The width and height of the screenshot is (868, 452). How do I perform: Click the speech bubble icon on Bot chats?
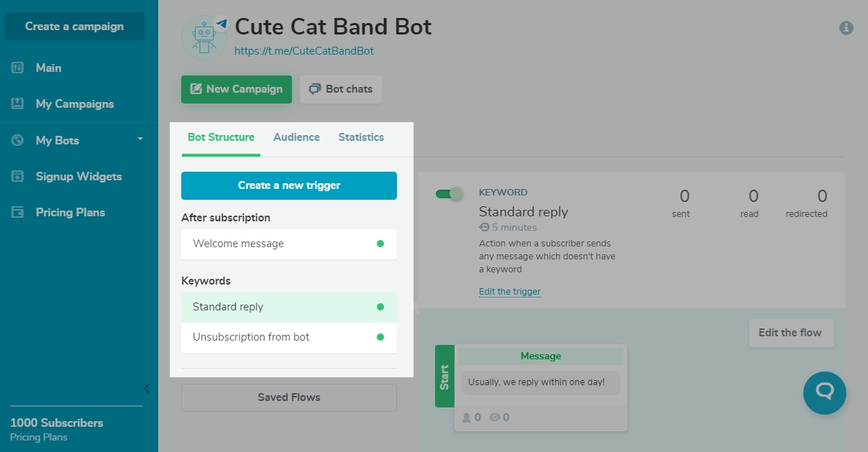coord(315,89)
